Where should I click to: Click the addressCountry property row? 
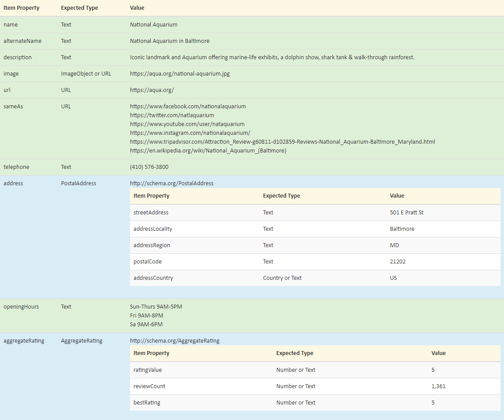coord(153,278)
